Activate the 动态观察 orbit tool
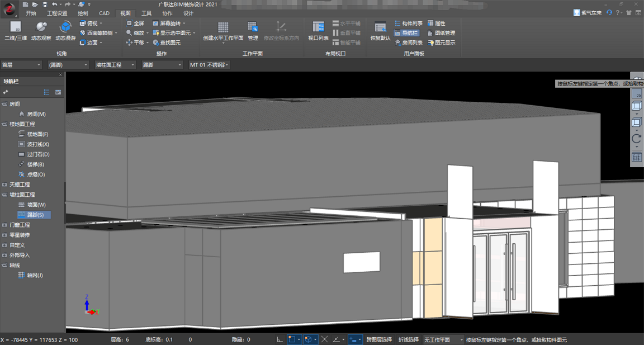 [41, 27]
